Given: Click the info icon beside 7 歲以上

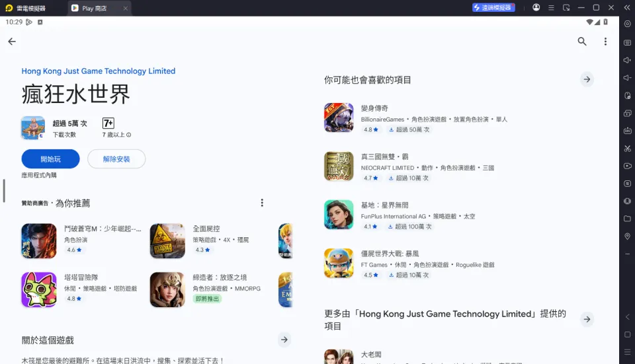Looking at the screenshot, I should (129, 135).
